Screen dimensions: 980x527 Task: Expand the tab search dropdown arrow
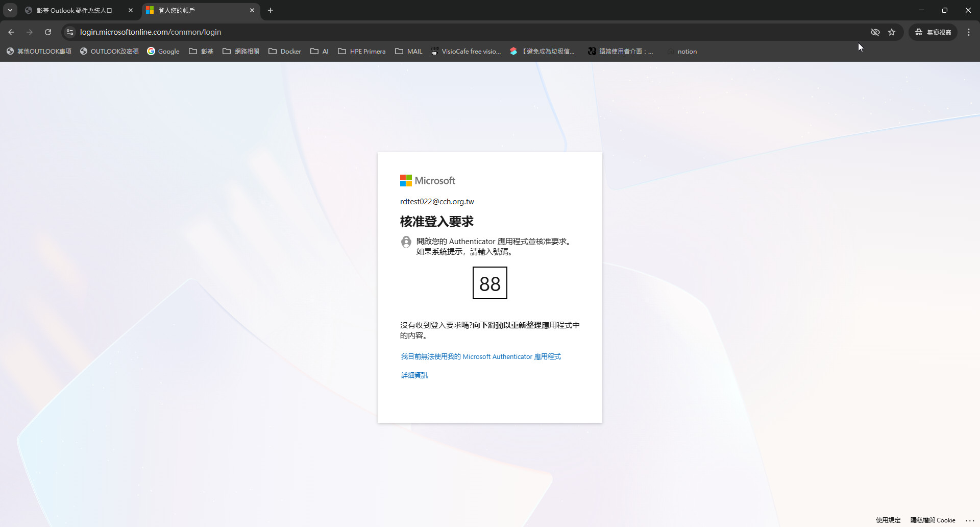point(10,10)
